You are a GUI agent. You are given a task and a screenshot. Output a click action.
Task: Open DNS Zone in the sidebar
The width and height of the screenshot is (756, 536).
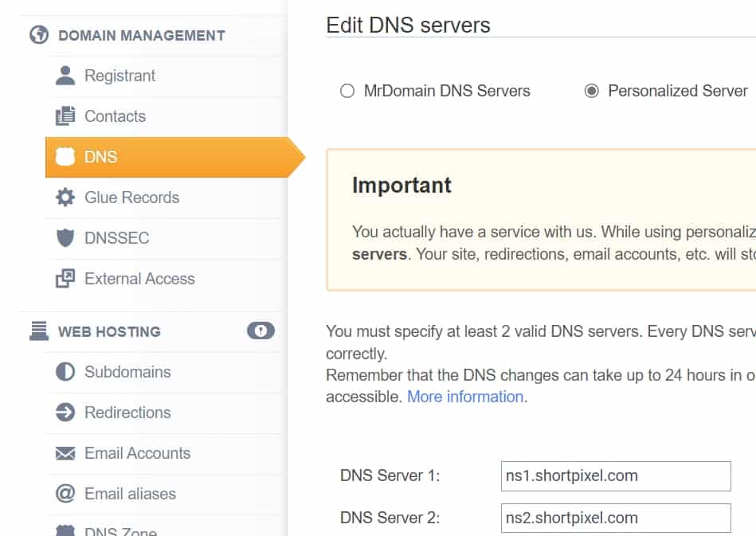click(120, 530)
